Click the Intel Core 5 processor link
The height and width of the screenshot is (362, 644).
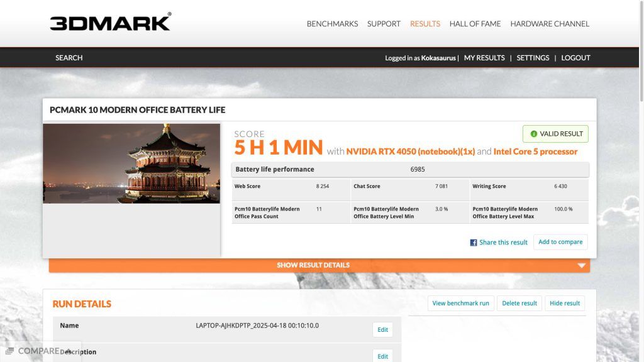click(535, 151)
